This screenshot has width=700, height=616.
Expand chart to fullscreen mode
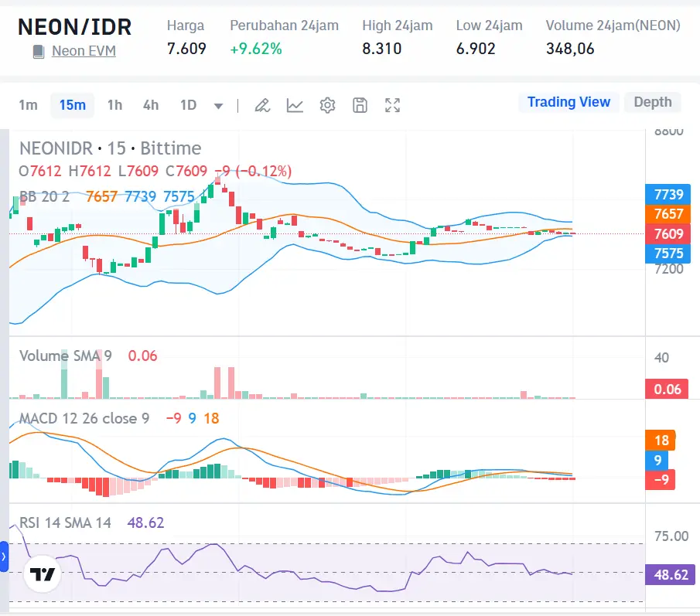point(392,105)
